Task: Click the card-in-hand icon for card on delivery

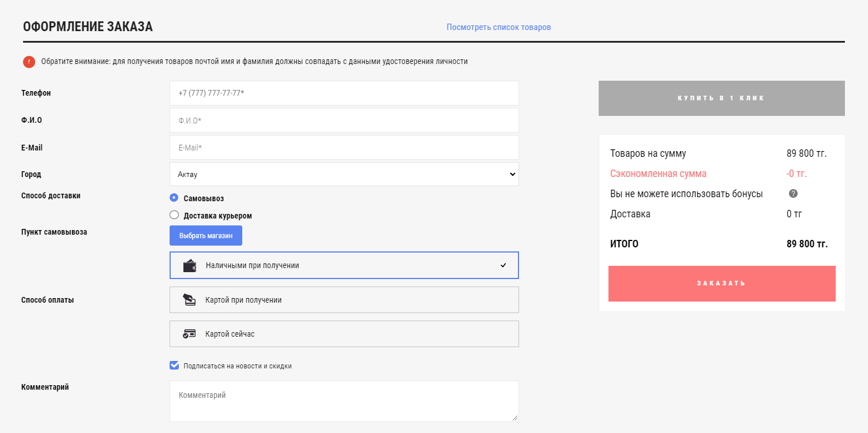Action: (189, 300)
